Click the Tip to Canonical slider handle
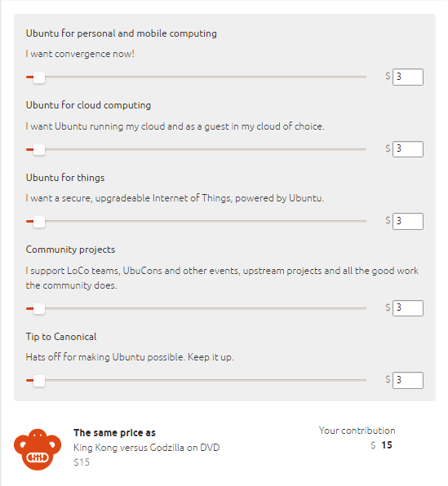This screenshot has height=486, width=448. [39, 381]
